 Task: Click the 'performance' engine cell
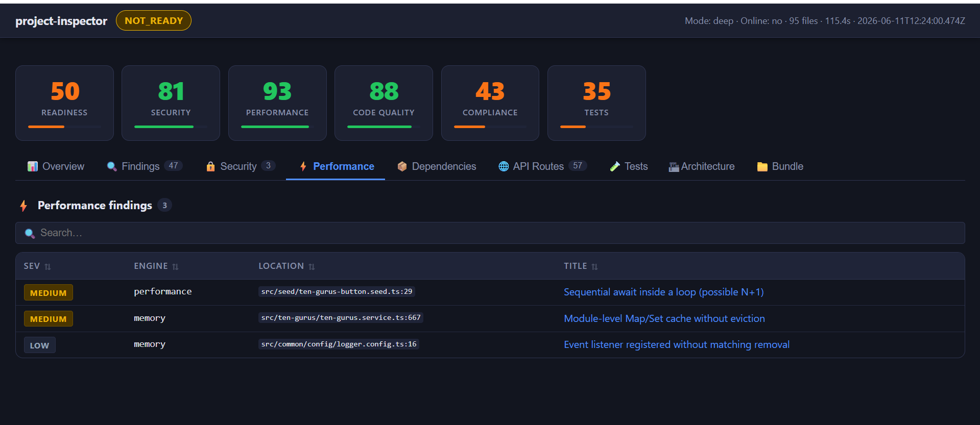[x=163, y=291]
